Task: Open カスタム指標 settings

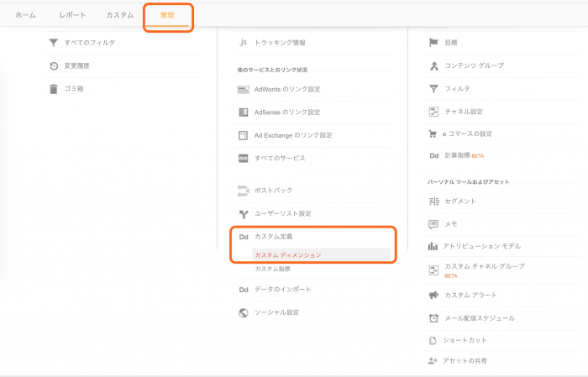Action: tap(272, 269)
